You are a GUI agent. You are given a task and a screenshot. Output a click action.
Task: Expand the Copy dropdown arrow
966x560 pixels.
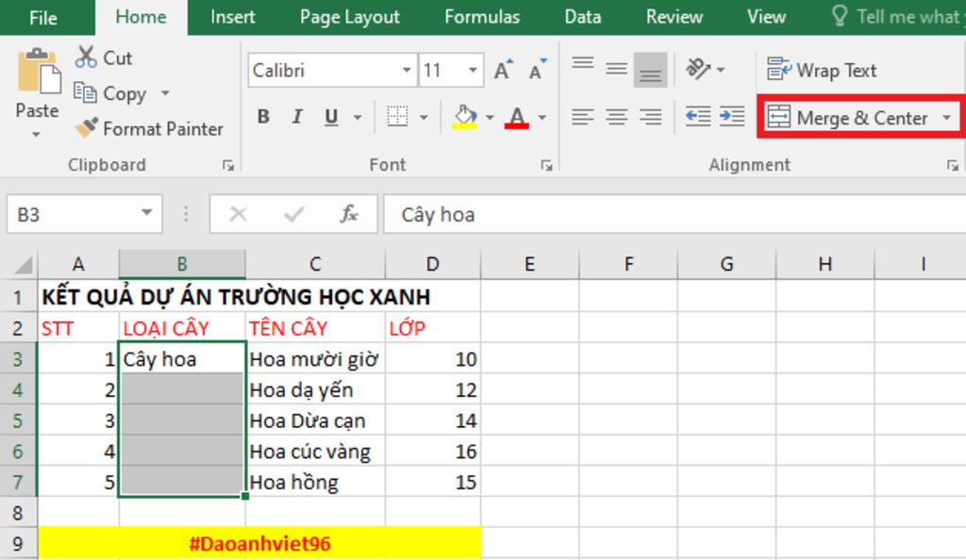pyautogui.click(x=165, y=93)
